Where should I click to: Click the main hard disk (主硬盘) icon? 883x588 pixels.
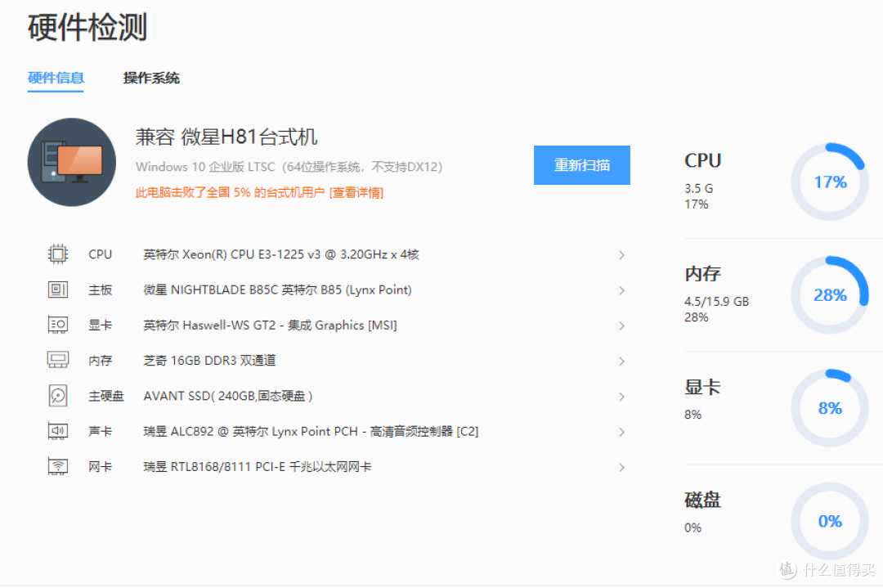point(57,395)
